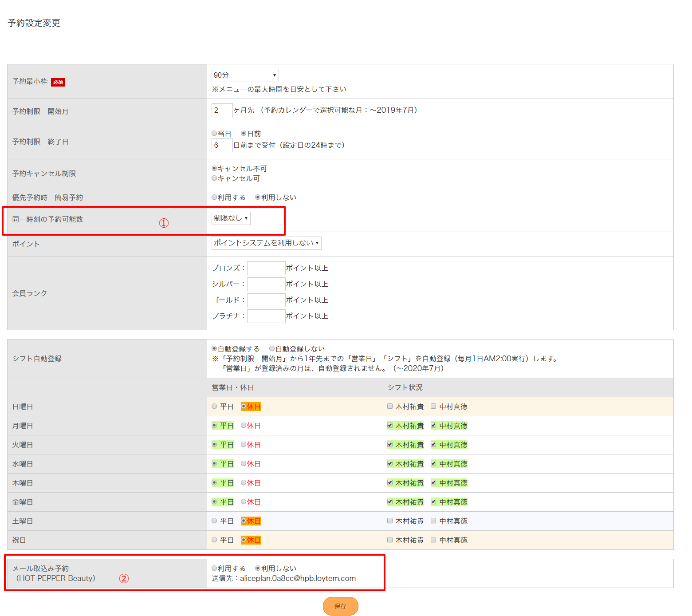Uncheck 中村真徳 for Monday shift
This screenshot has width=692, height=616.
(x=433, y=426)
